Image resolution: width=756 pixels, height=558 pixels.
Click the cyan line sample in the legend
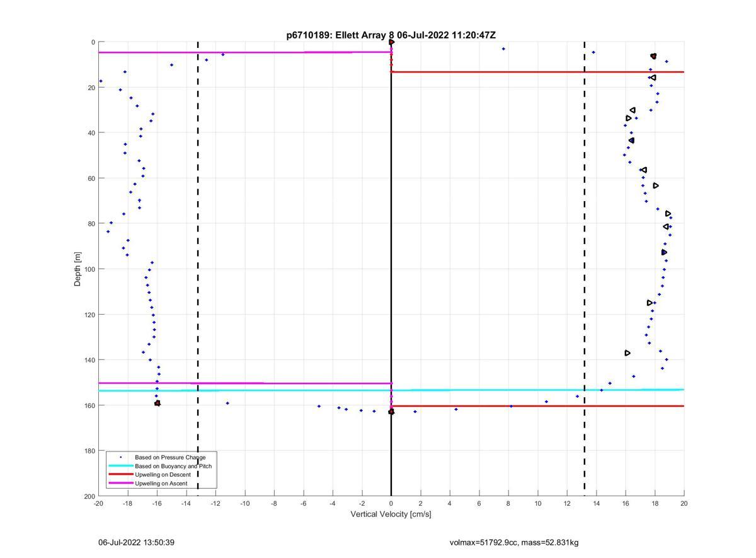click(x=120, y=466)
